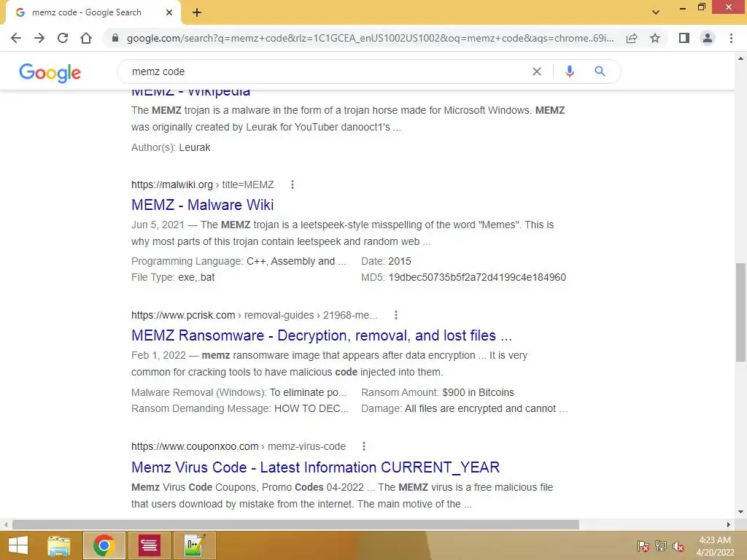The width and height of the screenshot is (747, 560).
Task: Open Chrome side panel
Action: point(684,38)
